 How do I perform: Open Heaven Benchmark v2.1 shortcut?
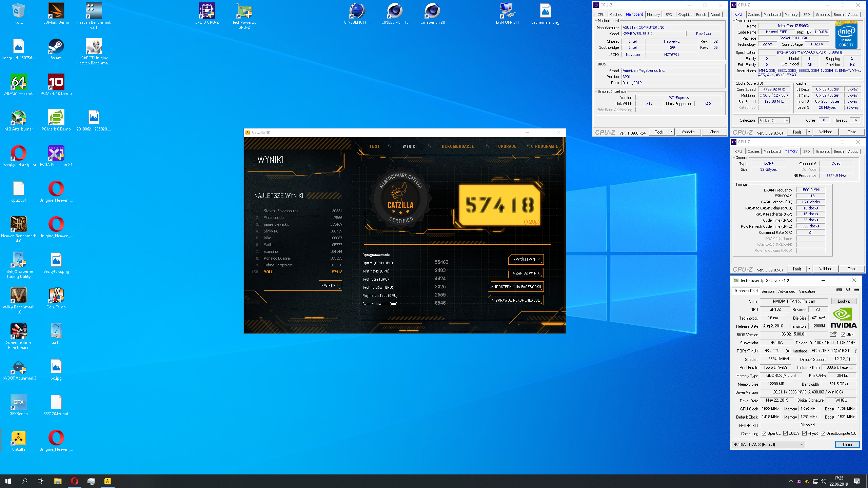[94, 16]
